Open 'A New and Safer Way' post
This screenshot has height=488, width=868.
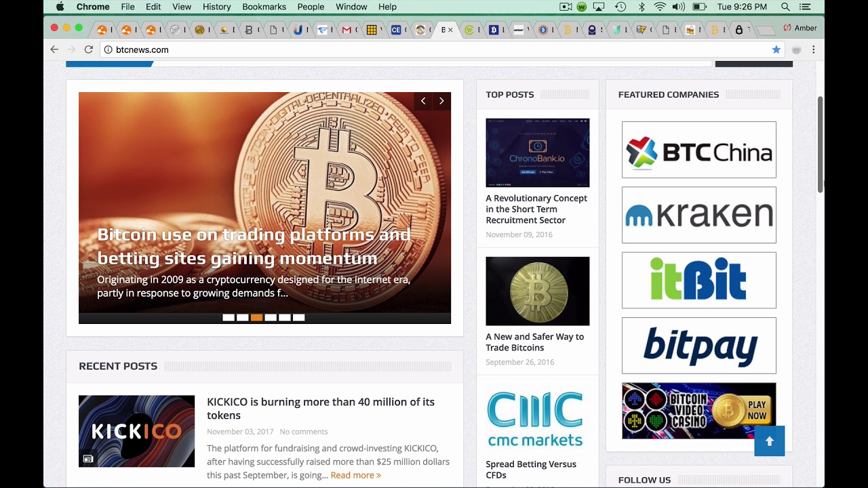pos(534,342)
